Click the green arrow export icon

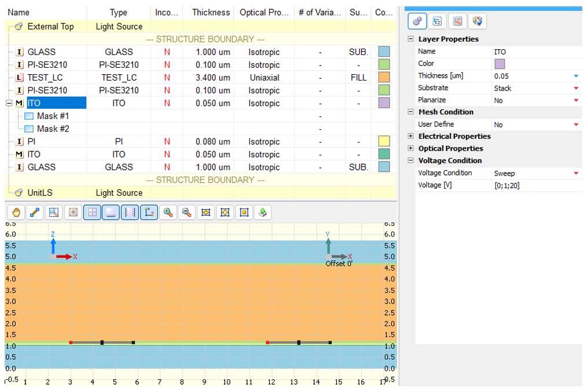point(263,213)
